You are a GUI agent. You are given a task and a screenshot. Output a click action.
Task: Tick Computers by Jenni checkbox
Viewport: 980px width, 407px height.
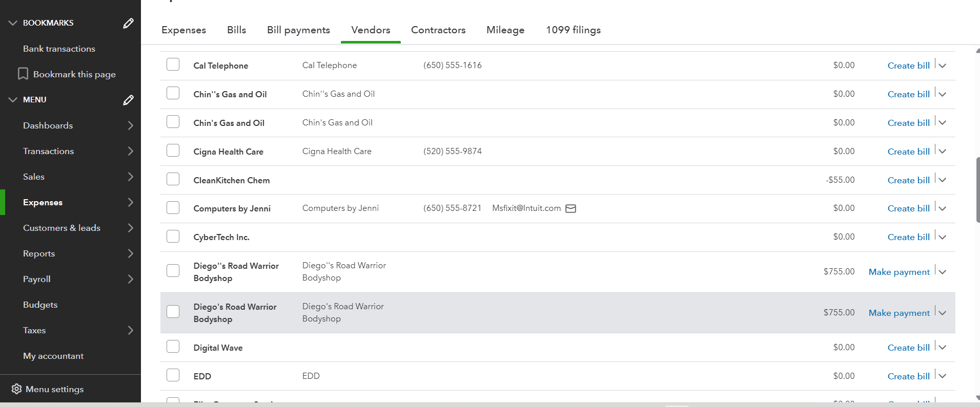point(173,208)
